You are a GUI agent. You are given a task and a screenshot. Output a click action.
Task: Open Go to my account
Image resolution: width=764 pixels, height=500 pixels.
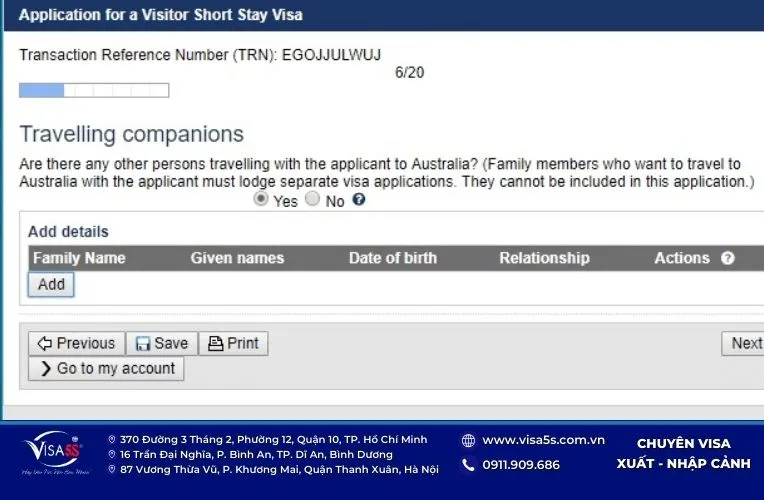click(106, 369)
